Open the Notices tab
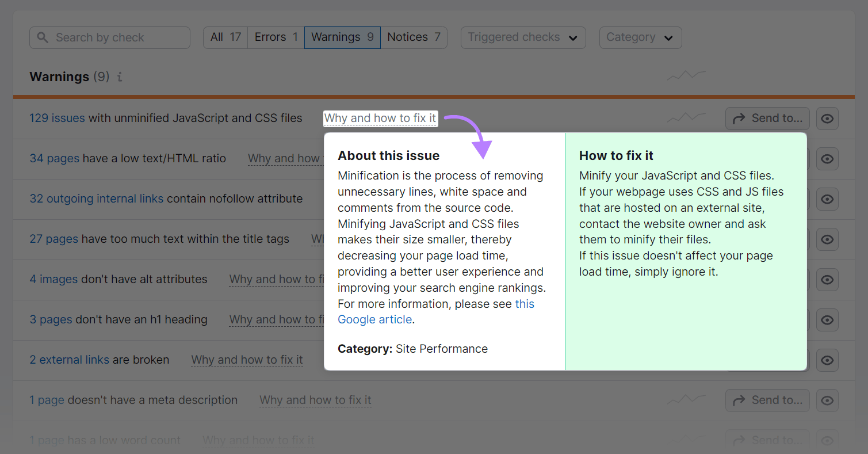 [413, 37]
